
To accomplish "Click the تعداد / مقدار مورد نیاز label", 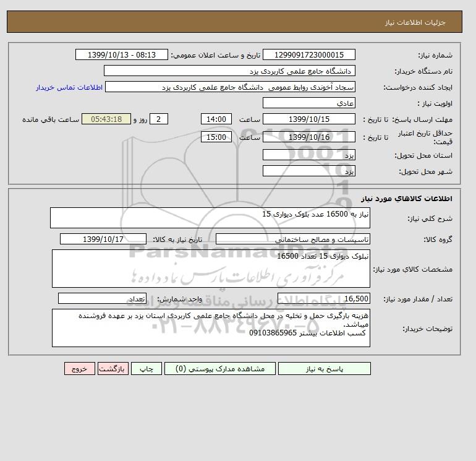I will (418, 299).
